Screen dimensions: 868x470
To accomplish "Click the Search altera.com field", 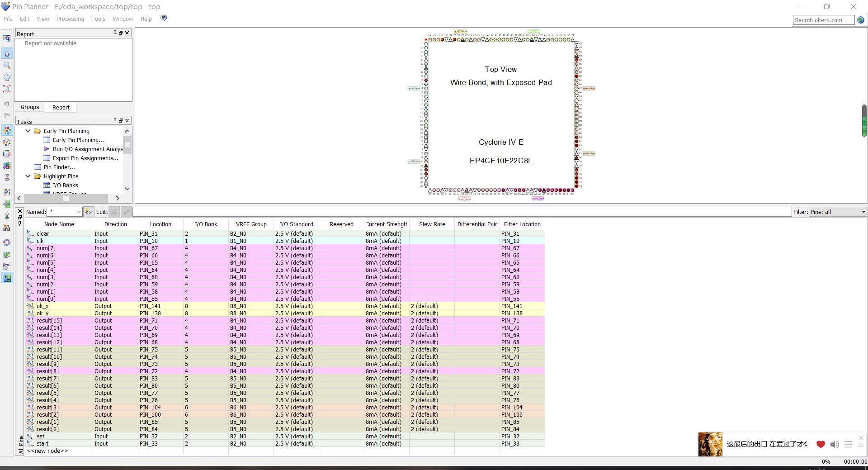I will click(x=824, y=20).
